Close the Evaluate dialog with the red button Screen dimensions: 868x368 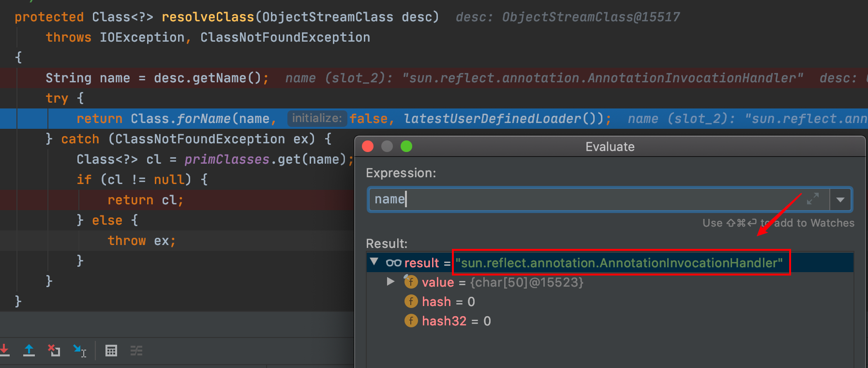coord(368,146)
